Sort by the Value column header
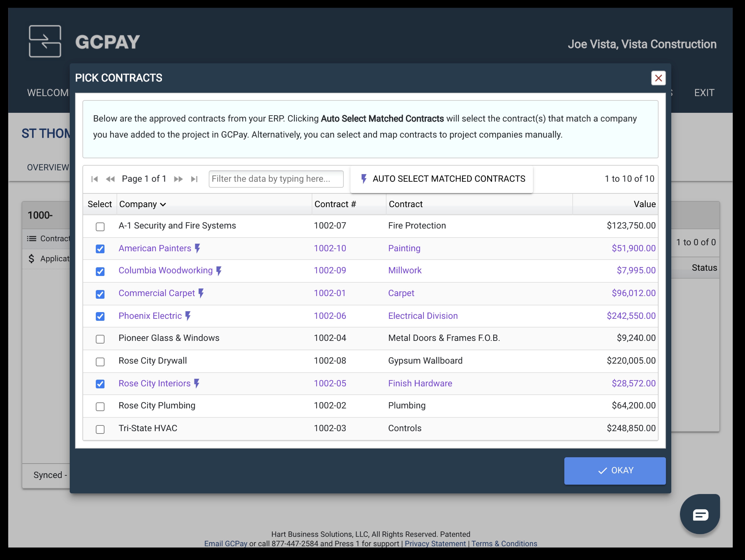The width and height of the screenshot is (745, 560). click(644, 204)
